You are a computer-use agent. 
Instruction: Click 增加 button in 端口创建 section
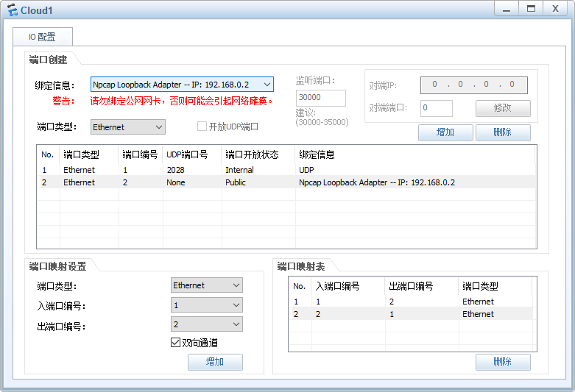coord(445,132)
